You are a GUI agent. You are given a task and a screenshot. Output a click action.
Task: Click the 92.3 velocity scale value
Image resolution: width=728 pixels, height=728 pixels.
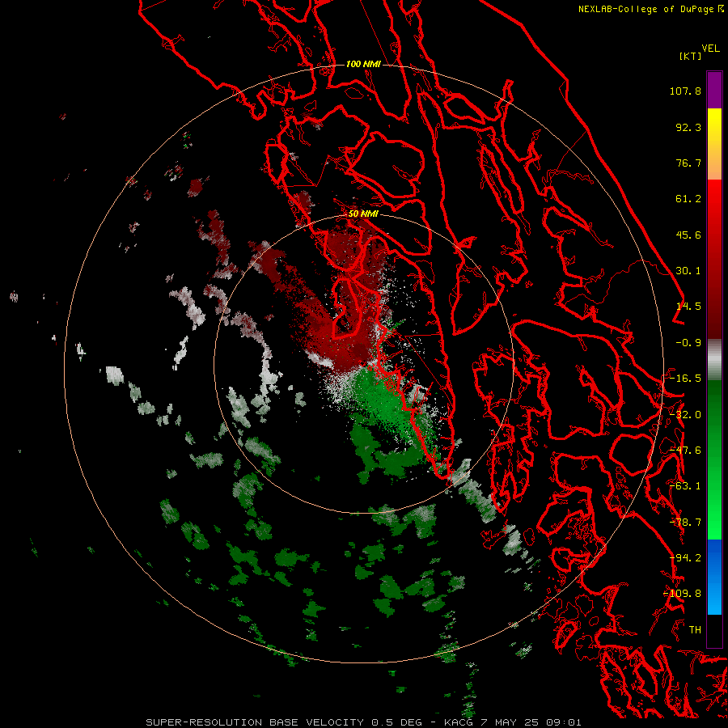click(688, 127)
